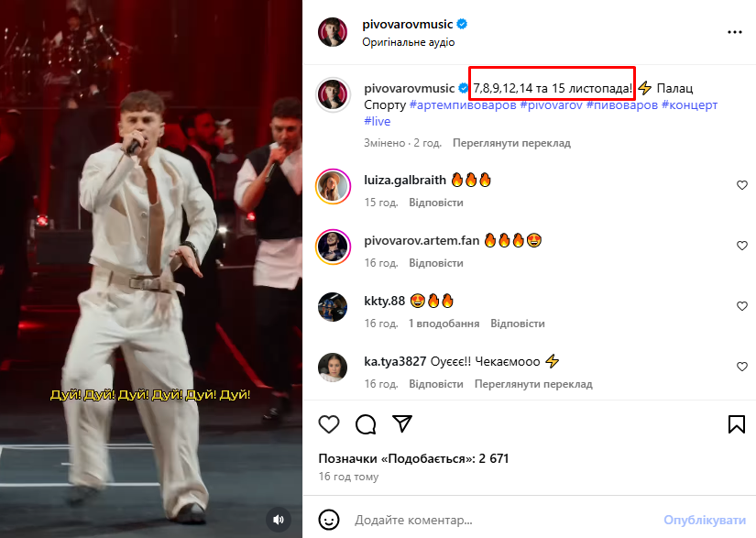Image resolution: width=756 pixels, height=538 pixels.
Task: Reply to luiza.galbraith's comment
Action: pyautogui.click(x=435, y=203)
